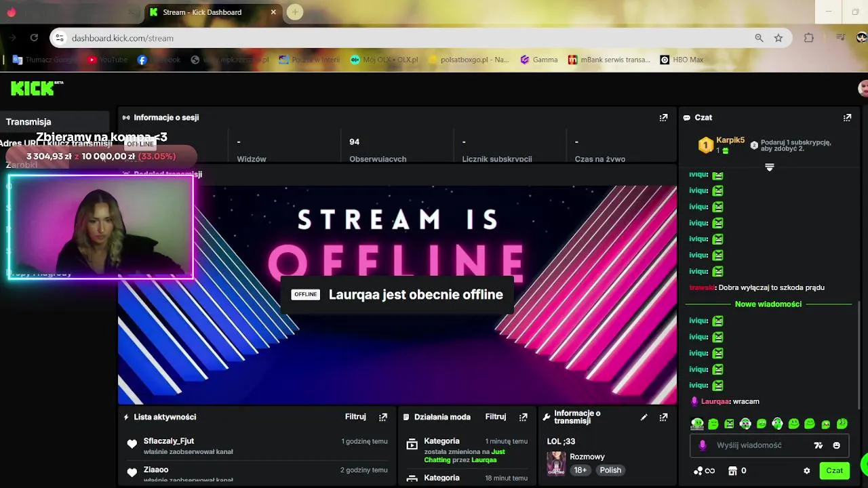Reload the page
Viewport: 868px width, 488px height.
pos(34,38)
